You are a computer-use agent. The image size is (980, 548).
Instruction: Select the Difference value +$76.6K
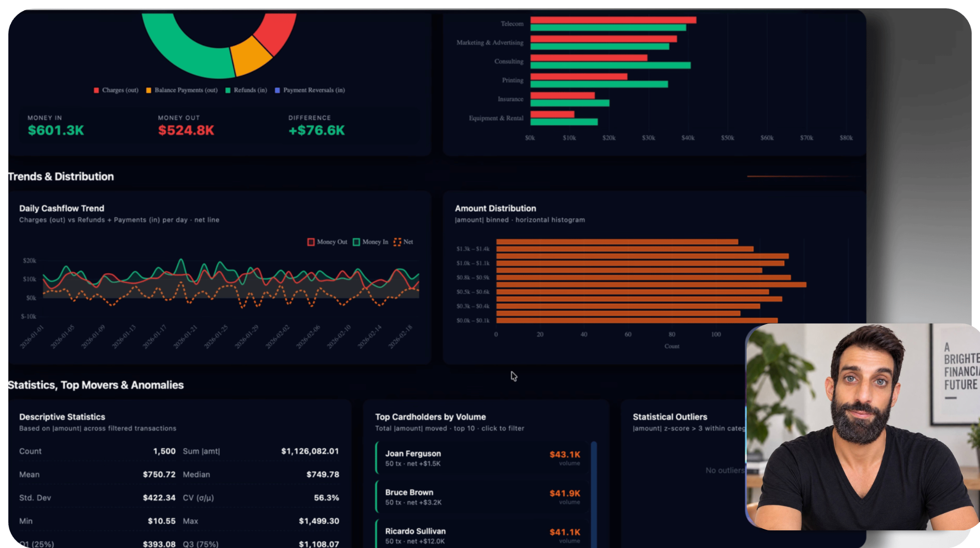(317, 131)
